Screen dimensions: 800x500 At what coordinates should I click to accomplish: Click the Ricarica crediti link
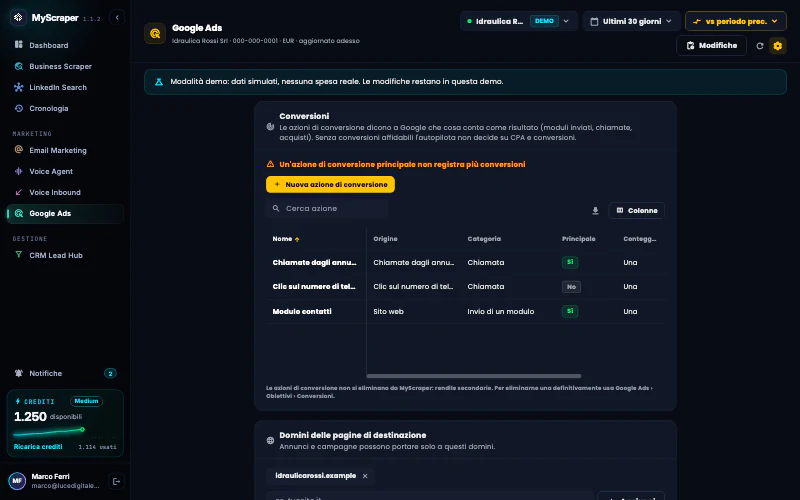point(38,446)
